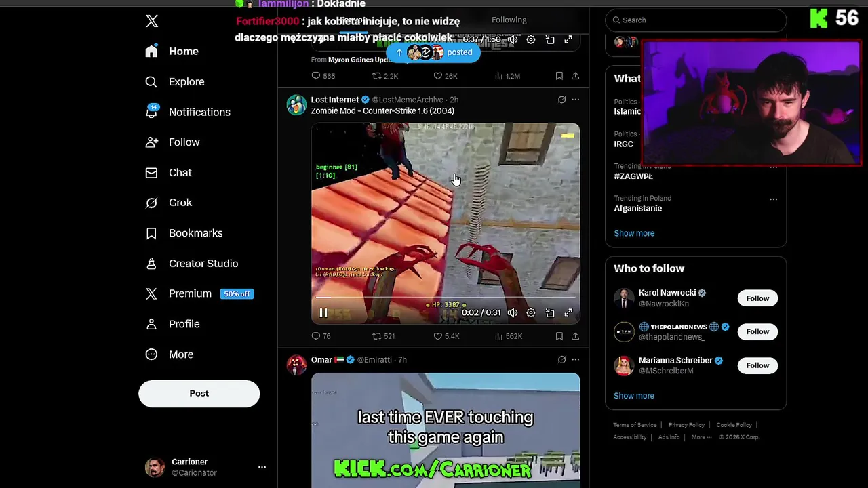
Task: Follow Karol Nawrocki
Action: click(x=757, y=298)
